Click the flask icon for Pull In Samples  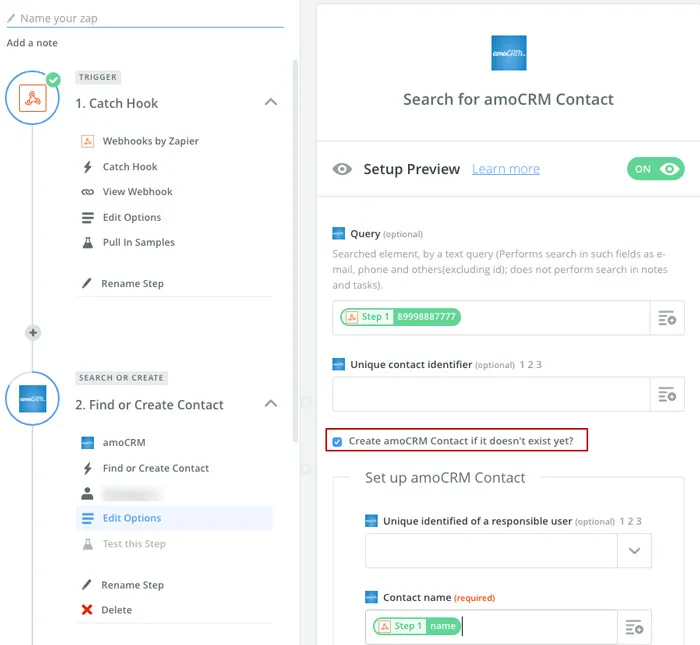(x=88, y=242)
